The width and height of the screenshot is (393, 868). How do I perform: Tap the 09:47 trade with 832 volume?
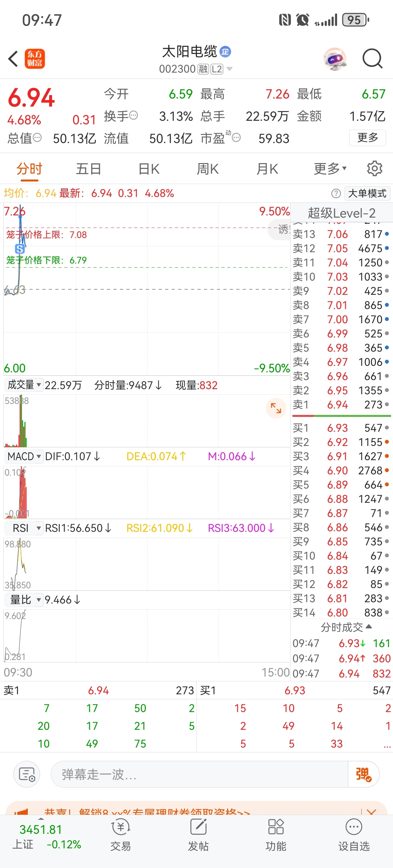(x=341, y=674)
